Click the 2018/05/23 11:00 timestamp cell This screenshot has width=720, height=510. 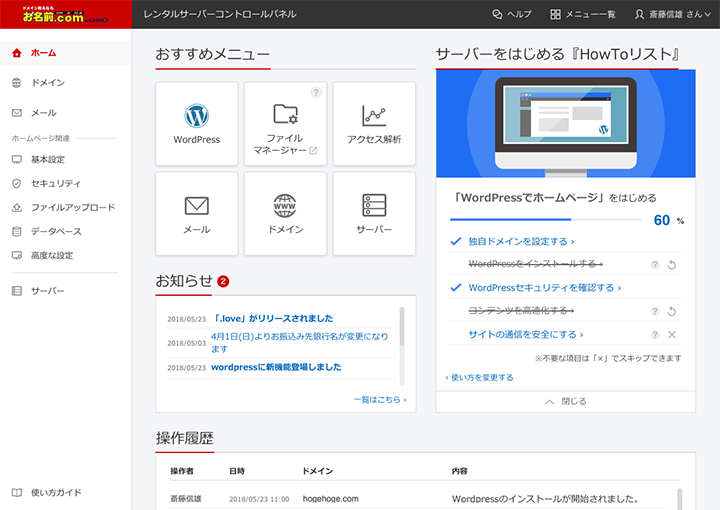259,499
